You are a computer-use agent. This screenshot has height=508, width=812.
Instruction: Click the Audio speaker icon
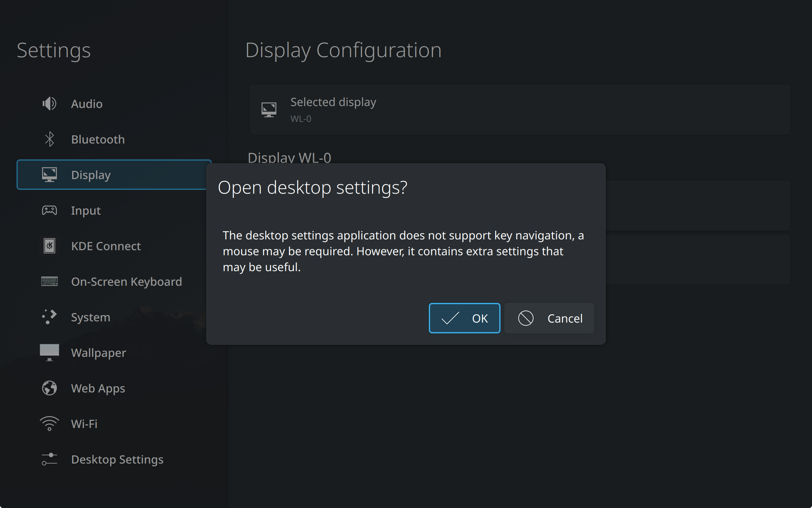[49, 104]
